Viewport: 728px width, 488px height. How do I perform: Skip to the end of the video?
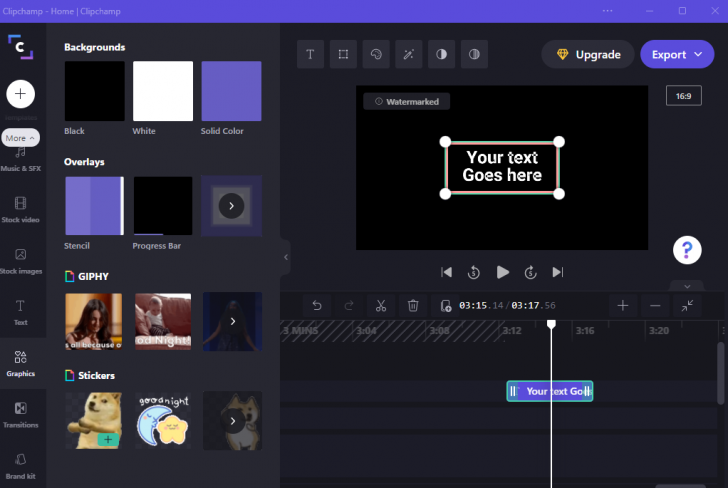pos(558,272)
